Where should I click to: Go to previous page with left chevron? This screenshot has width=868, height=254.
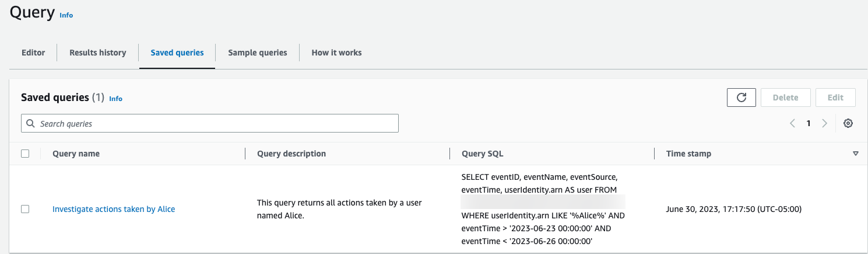click(x=792, y=123)
